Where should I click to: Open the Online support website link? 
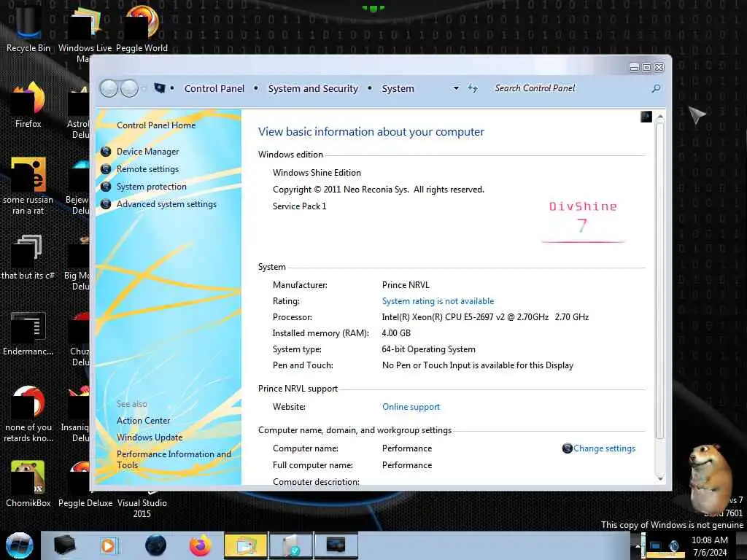[x=411, y=407]
